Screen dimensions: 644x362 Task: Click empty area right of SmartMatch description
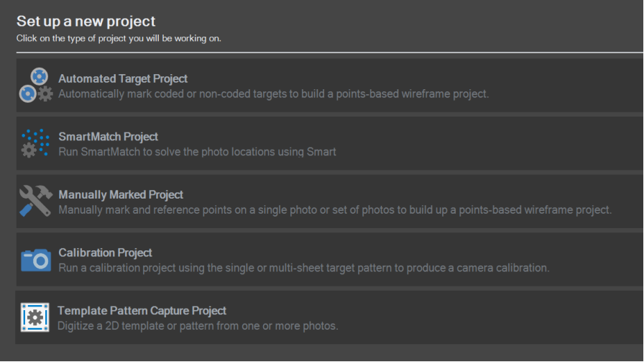click(489, 152)
